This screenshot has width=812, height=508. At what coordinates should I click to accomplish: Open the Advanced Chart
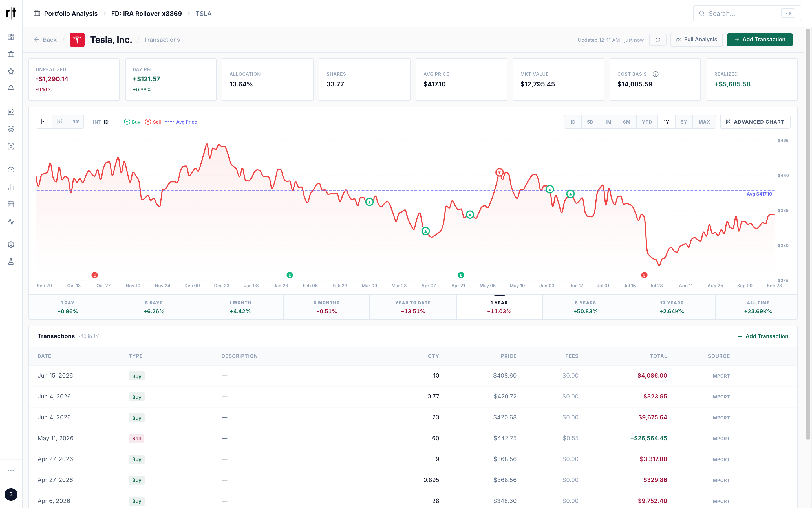[x=755, y=122]
